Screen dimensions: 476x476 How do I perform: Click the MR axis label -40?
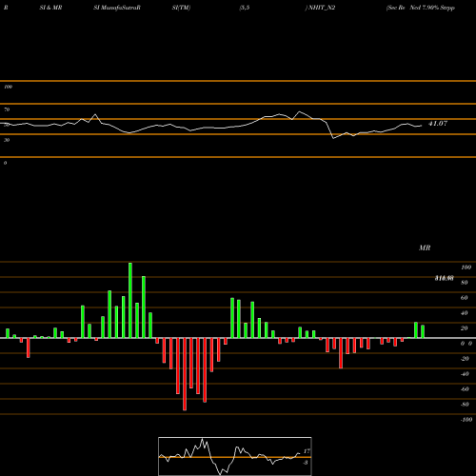click(465, 374)
